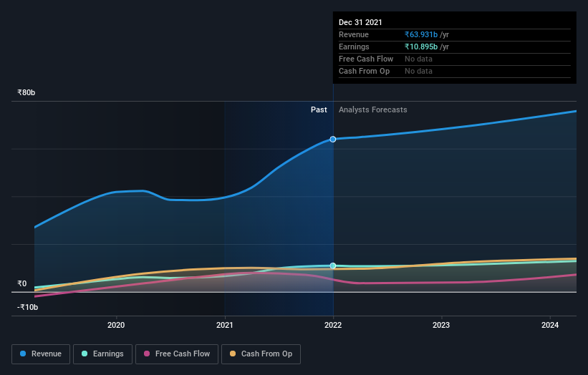Click the 'Past' region label
This screenshot has width=588, height=375.
click(319, 109)
